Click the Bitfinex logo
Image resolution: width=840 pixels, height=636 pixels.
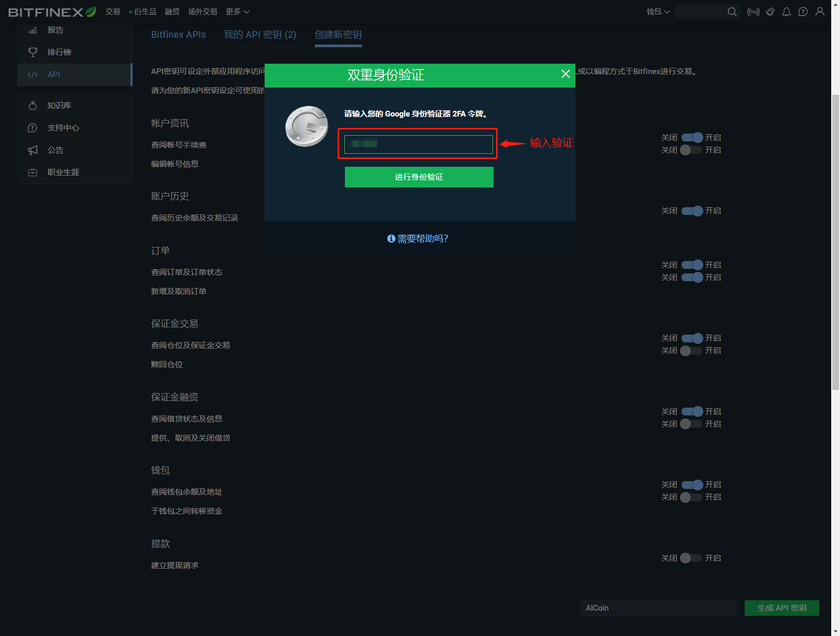[52, 12]
